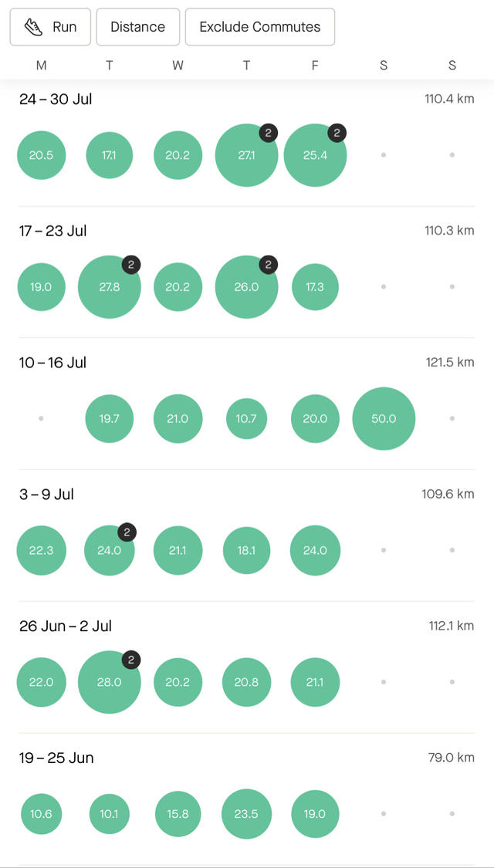Open the 22.3 km Monday activity

[41, 550]
